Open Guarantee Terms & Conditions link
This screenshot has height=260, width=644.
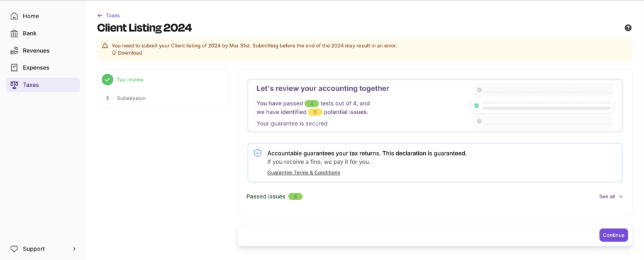tap(304, 172)
